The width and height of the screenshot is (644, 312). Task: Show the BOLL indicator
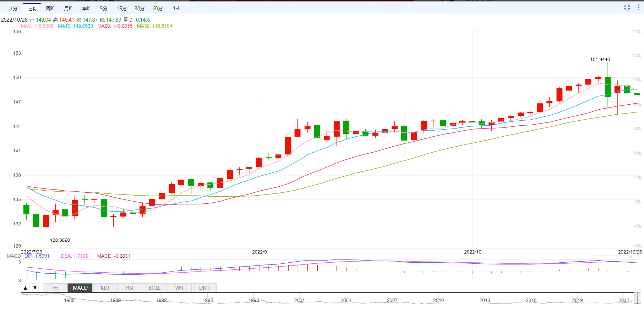pyautogui.click(x=154, y=288)
